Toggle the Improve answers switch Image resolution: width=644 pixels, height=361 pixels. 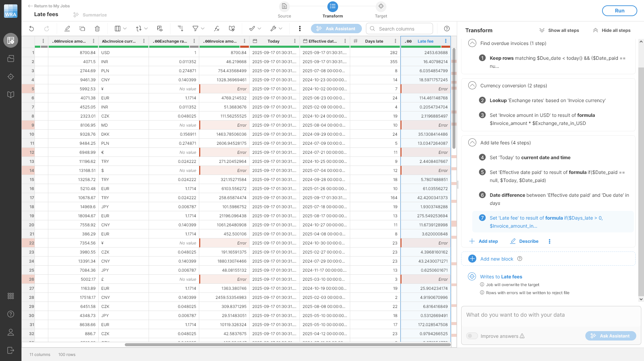[472, 336]
